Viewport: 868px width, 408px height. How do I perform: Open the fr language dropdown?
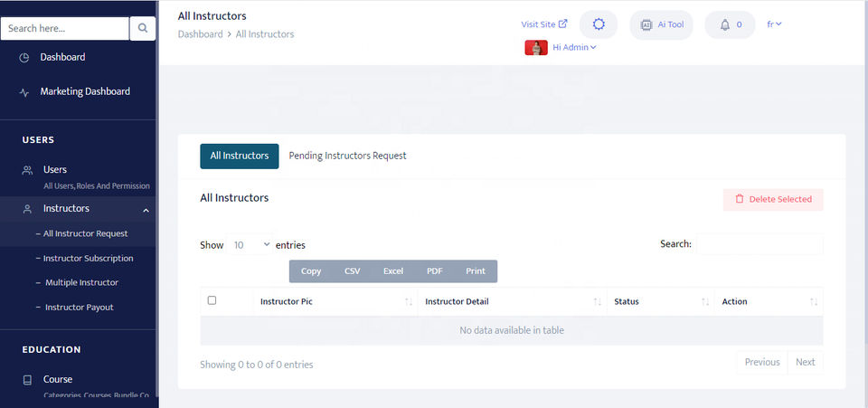coord(774,24)
